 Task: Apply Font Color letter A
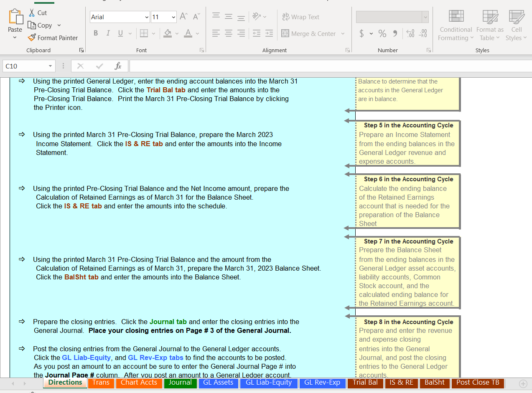click(x=188, y=33)
